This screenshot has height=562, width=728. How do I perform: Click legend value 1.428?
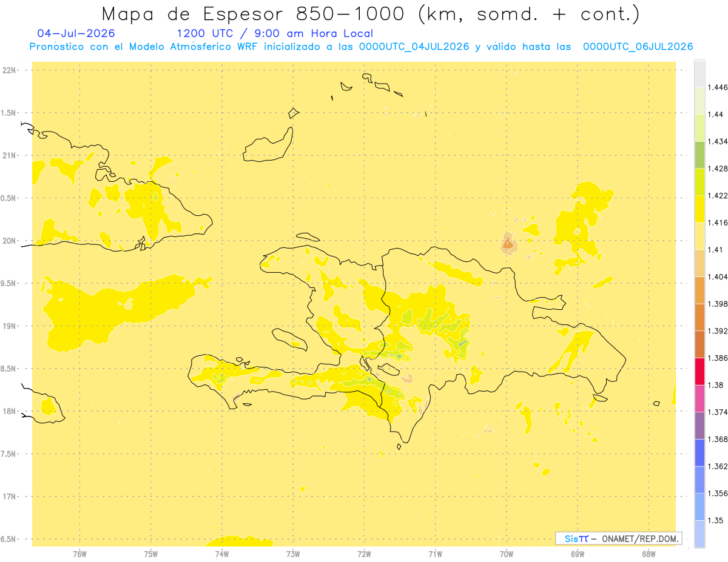coord(719,169)
